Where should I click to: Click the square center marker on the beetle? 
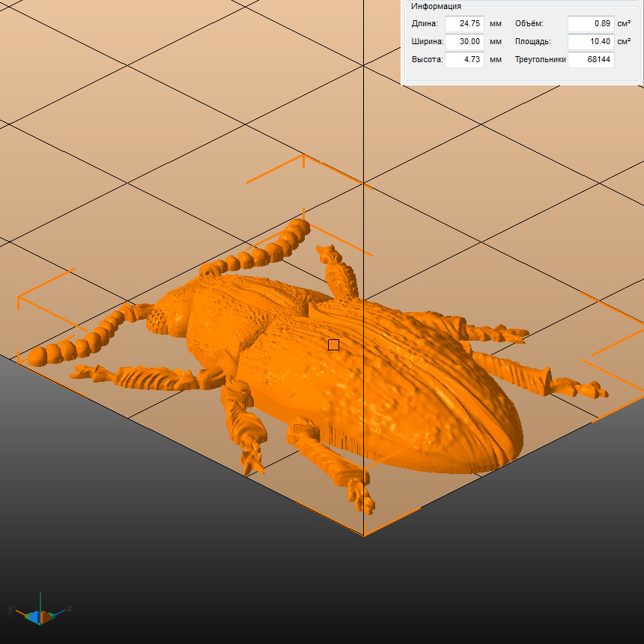pyautogui.click(x=333, y=344)
